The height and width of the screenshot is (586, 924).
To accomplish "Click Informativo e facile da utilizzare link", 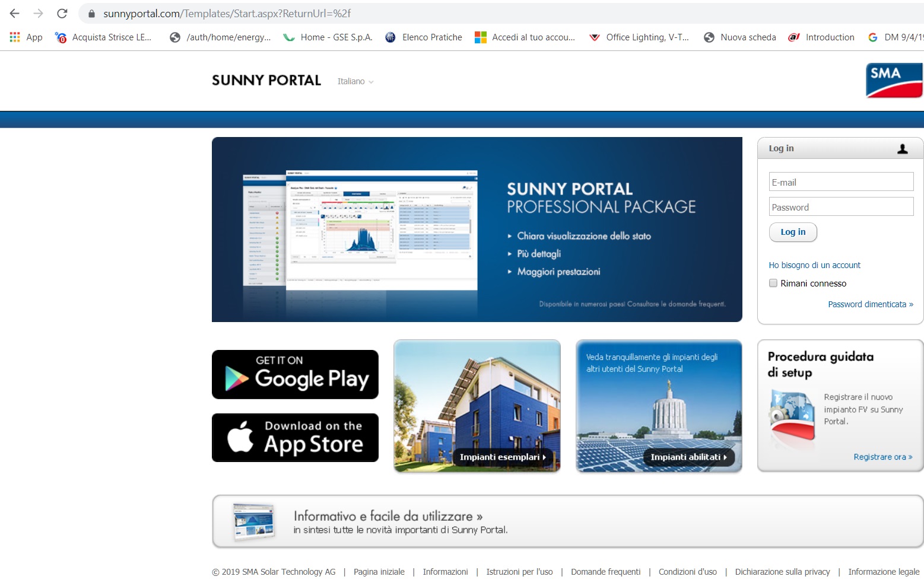I will [388, 516].
